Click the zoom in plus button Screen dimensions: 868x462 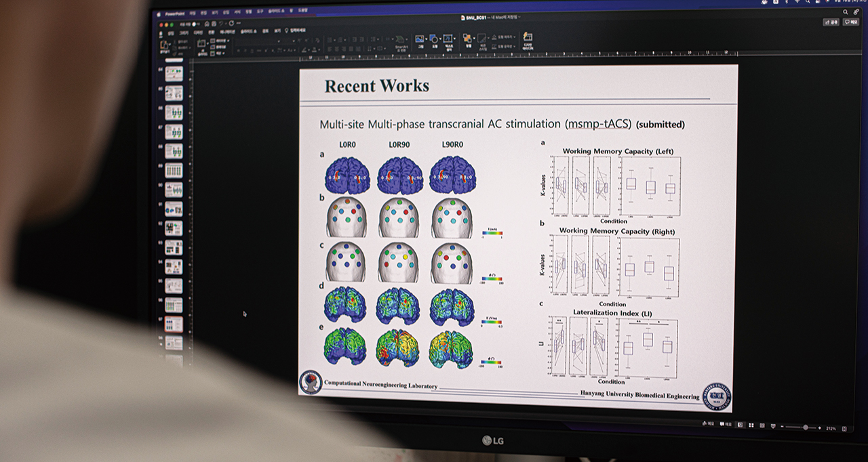click(x=820, y=428)
